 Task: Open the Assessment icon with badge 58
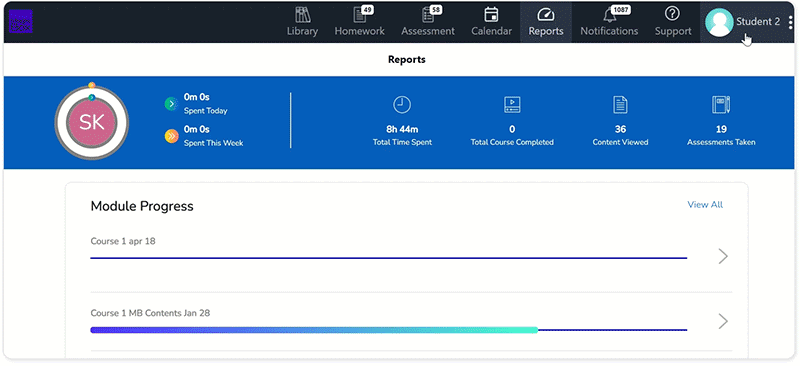(428, 15)
